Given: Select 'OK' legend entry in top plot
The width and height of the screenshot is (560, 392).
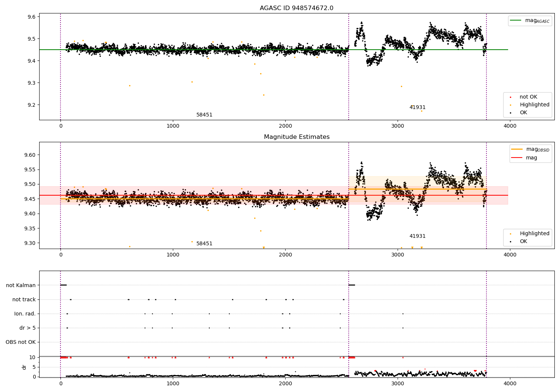Looking at the screenshot, I should [523, 113].
